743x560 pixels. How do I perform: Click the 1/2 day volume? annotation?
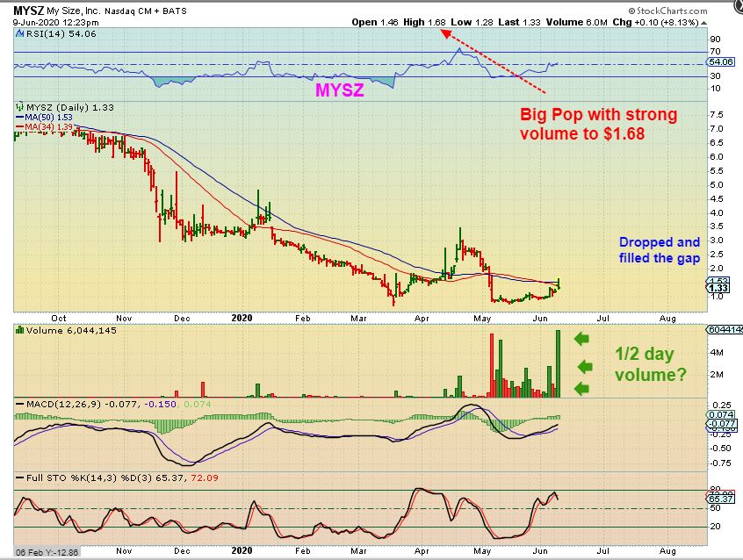tap(651, 364)
